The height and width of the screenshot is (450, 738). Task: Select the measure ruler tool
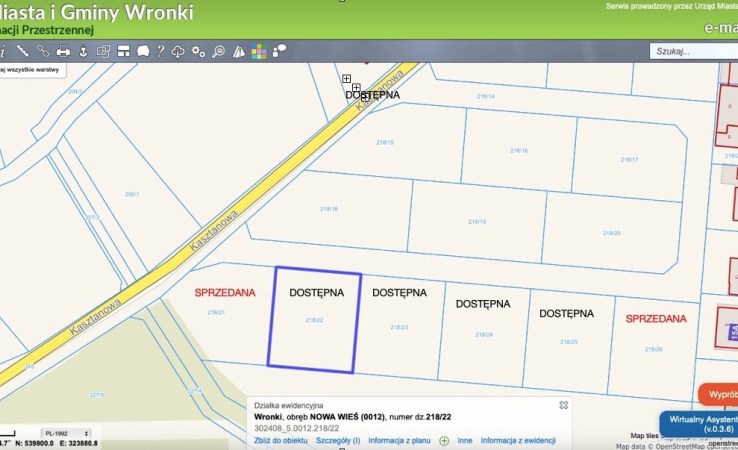23,50
